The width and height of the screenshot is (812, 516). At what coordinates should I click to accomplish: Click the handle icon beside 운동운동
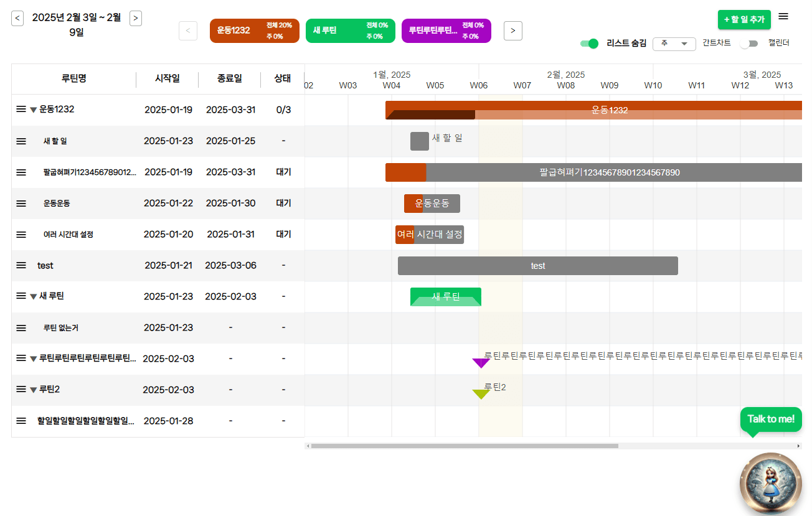tap(21, 203)
